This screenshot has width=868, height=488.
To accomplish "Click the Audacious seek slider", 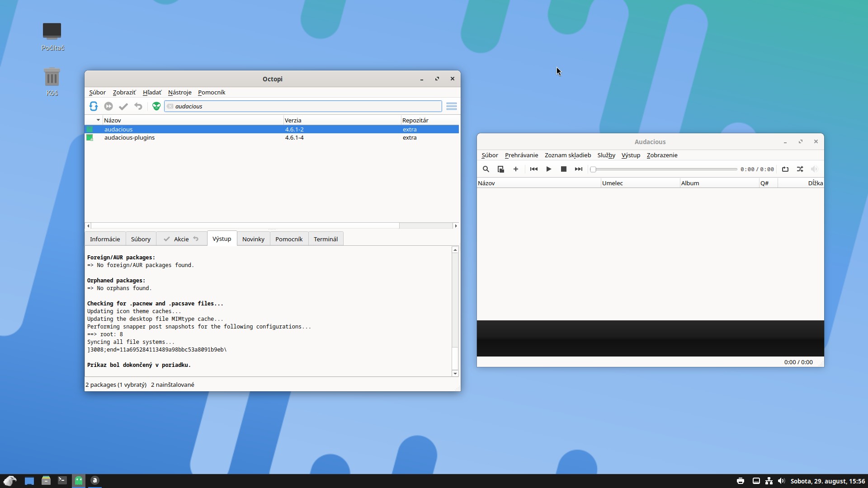I will (664, 169).
